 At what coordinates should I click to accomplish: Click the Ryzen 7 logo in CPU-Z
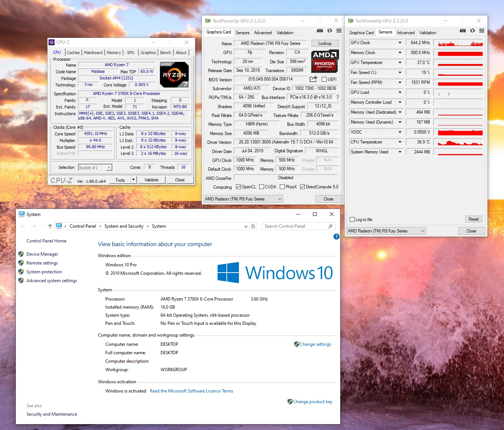tap(175, 75)
